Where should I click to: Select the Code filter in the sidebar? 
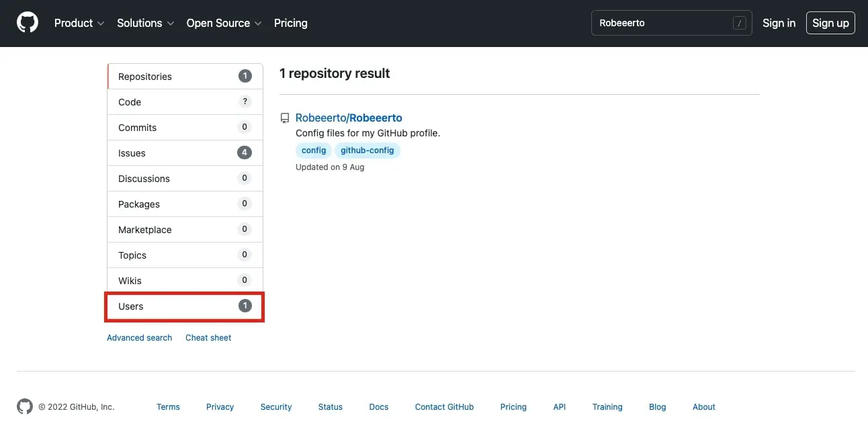pyautogui.click(x=185, y=102)
